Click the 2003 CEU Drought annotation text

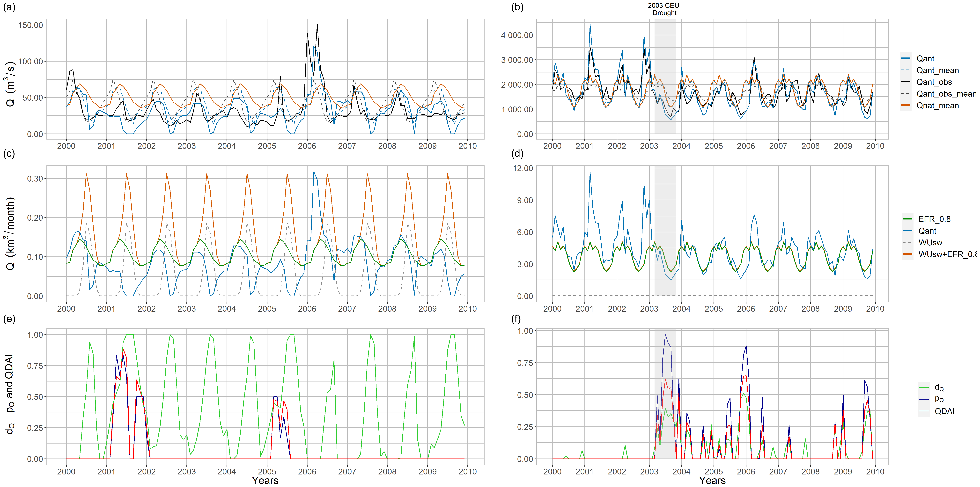pyautogui.click(x=664, y=9)
